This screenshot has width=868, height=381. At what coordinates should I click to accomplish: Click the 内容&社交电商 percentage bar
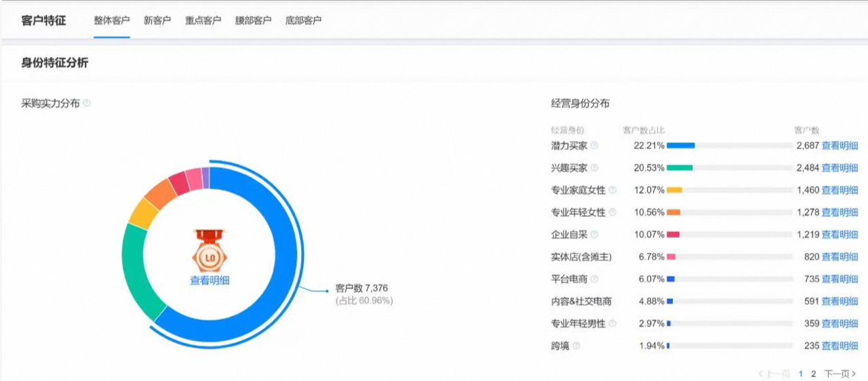pos(729,301)
